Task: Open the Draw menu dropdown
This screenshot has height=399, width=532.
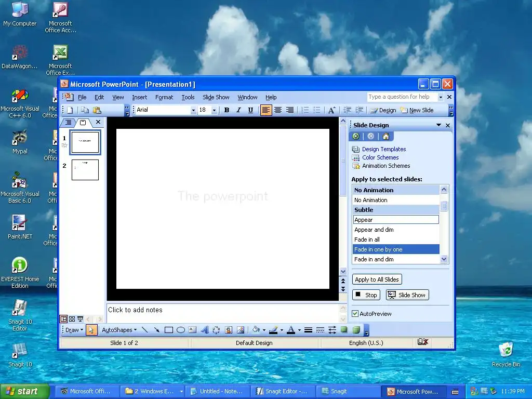Action: coord(74,330)
